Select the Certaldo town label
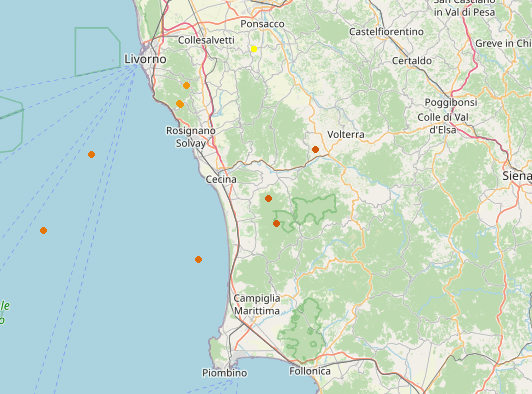 [412, 61]
